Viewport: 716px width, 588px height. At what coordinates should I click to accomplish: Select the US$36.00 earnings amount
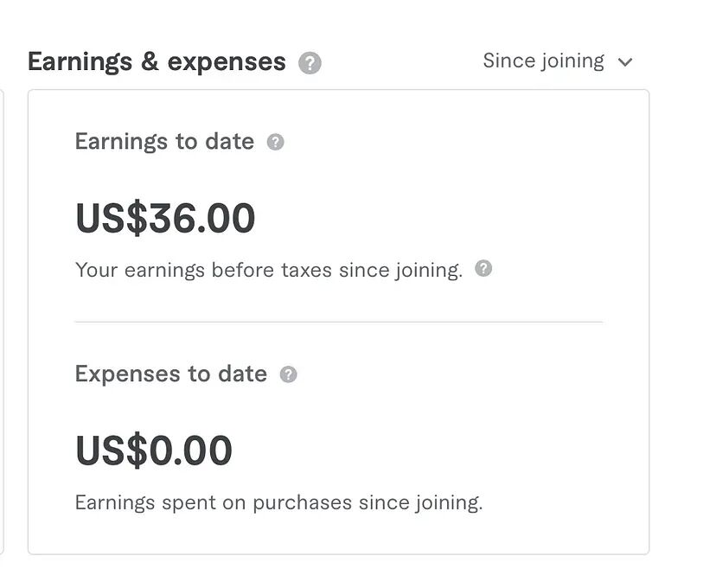165,218
